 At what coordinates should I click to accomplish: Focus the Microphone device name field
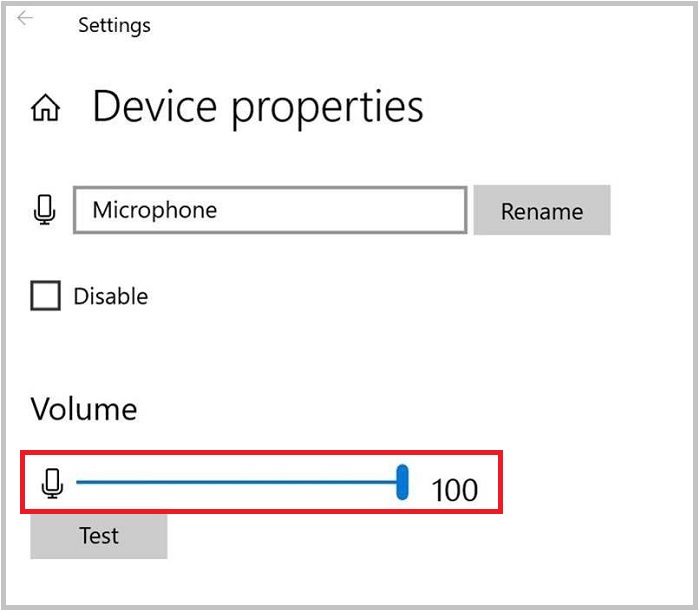[270, 211]
